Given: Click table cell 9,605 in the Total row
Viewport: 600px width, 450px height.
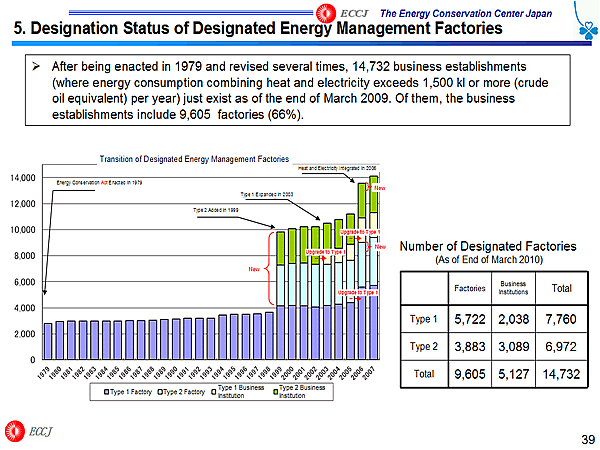Looking at the screenshot, I should tap(470, 374).
